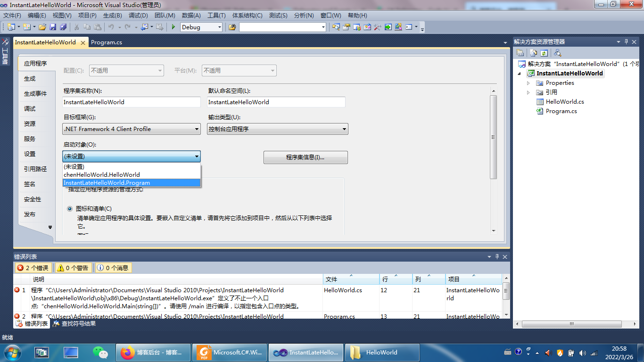
Task: Click the Solution Explorer horizontal scrollbar
Action: pyautogui.click(x=572, y=324)
